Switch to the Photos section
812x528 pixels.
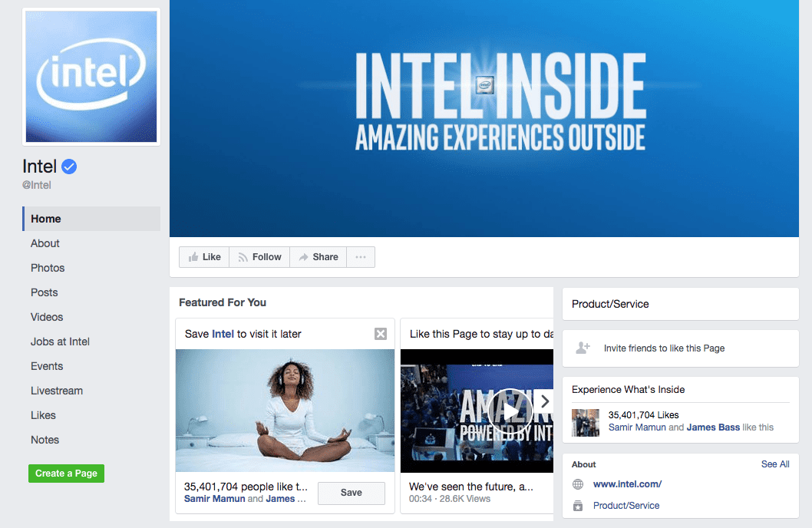click(48, 267)
